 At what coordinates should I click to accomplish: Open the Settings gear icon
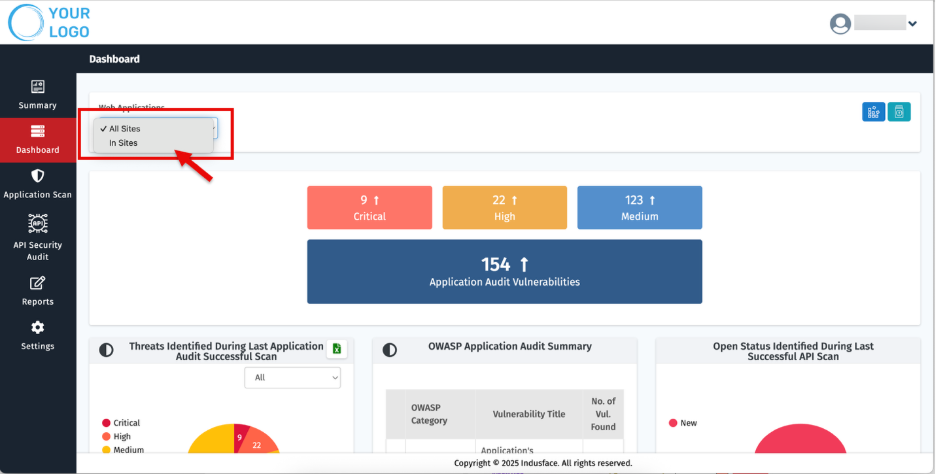pos(38,327)
